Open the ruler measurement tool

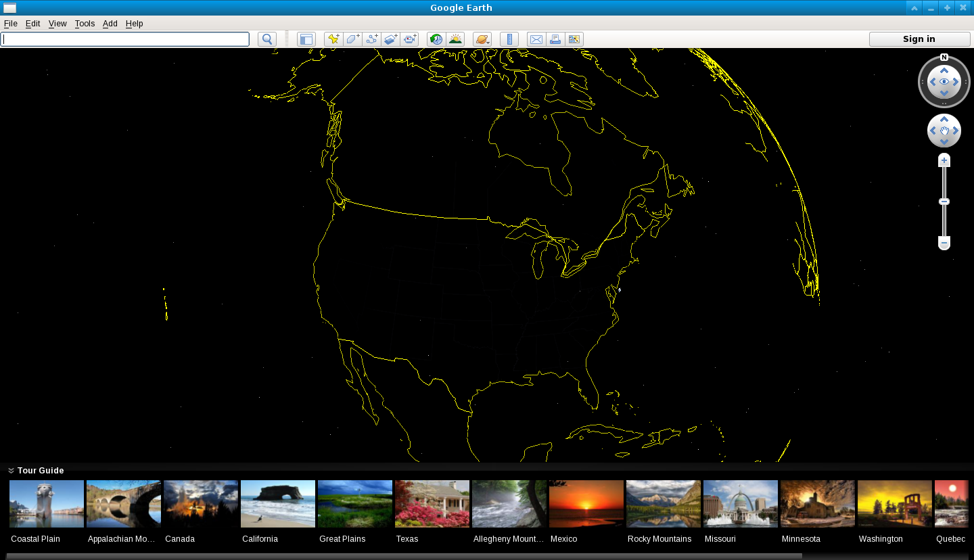(x=509, y=39)
